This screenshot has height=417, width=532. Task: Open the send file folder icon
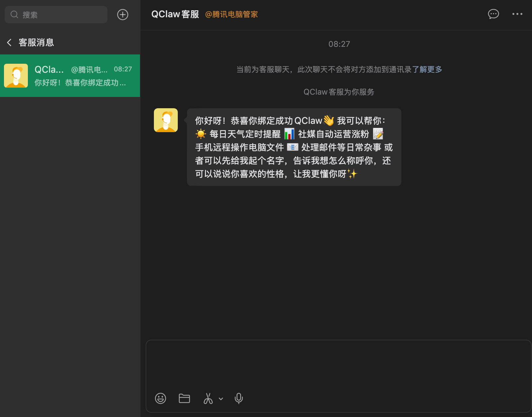[184, 398]
